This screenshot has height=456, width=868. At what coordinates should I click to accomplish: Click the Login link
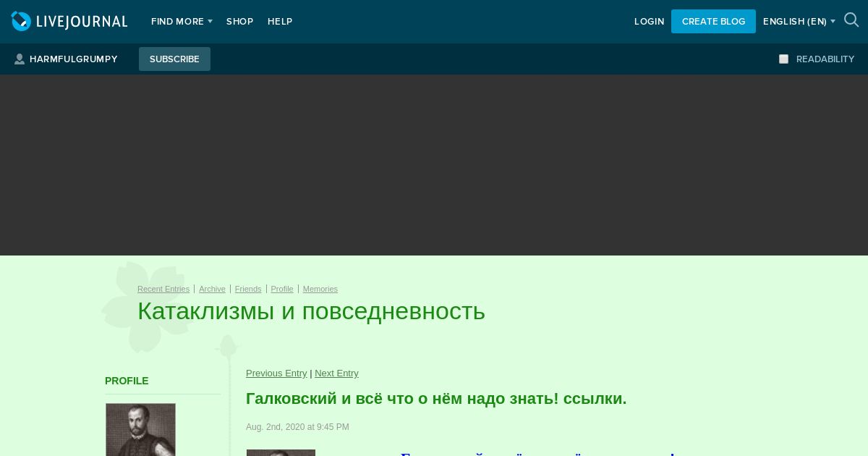[x=649, y=22]
